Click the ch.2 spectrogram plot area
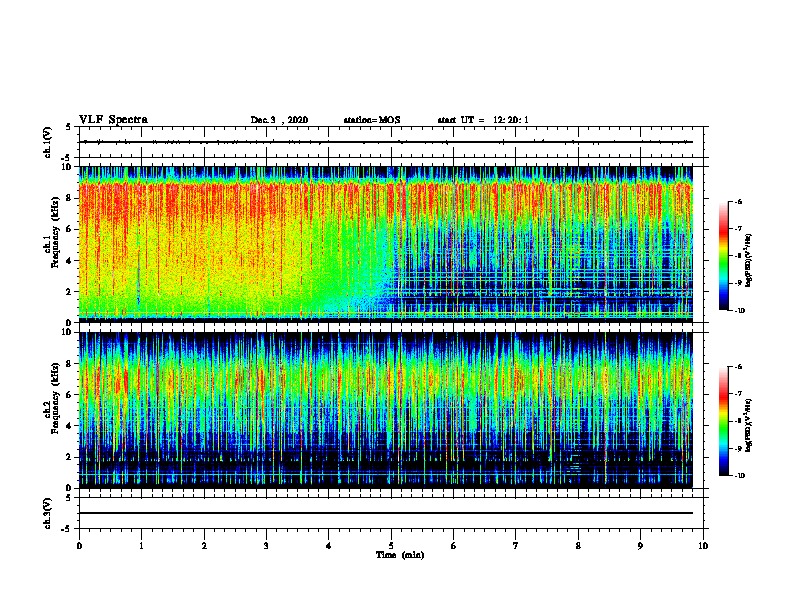This screenshot has height=612, width=792. pyautogui.click(x=386, y=410)
